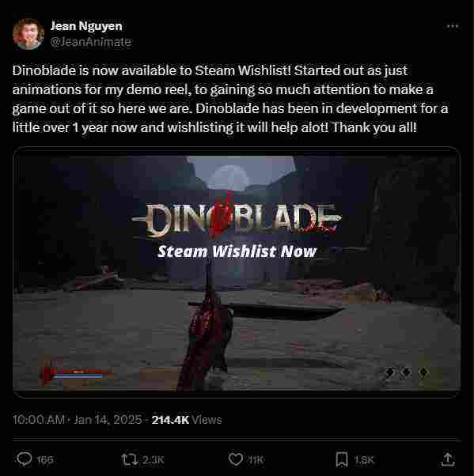
Task: Bookmark the post with the bookmark icon
Action: tap(342, 459)
